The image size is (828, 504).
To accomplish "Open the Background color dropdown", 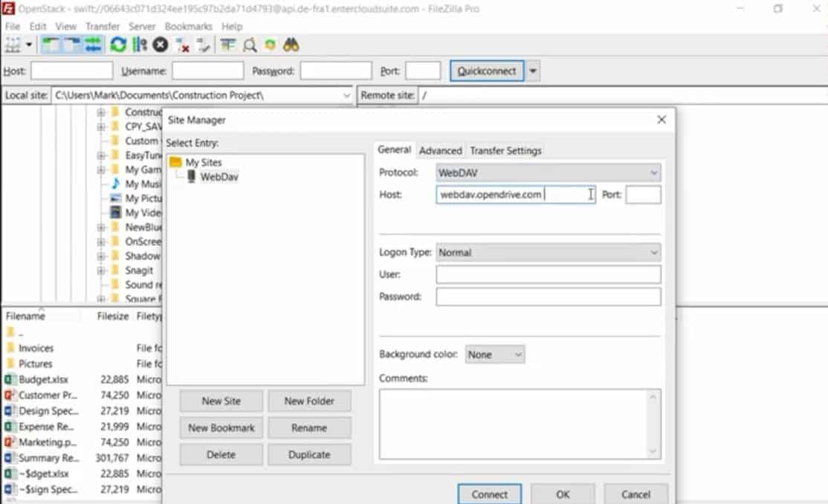I will coord(495,355).
